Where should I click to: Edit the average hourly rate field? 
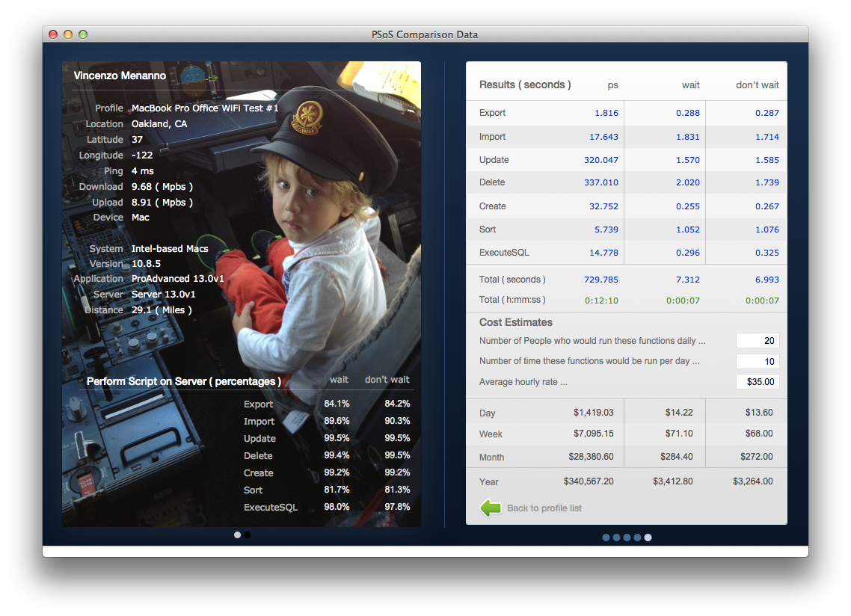[757, 382]
